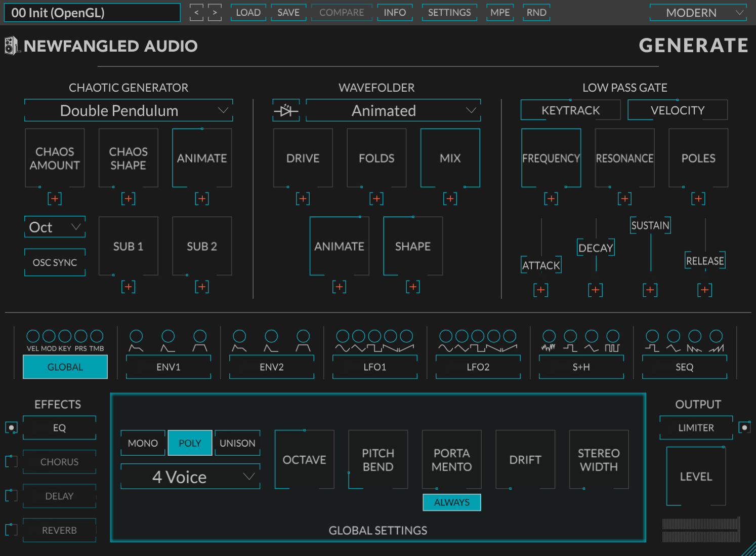Open the S+H tab
Screen dimensions: 756x556
tap(581, 367)
